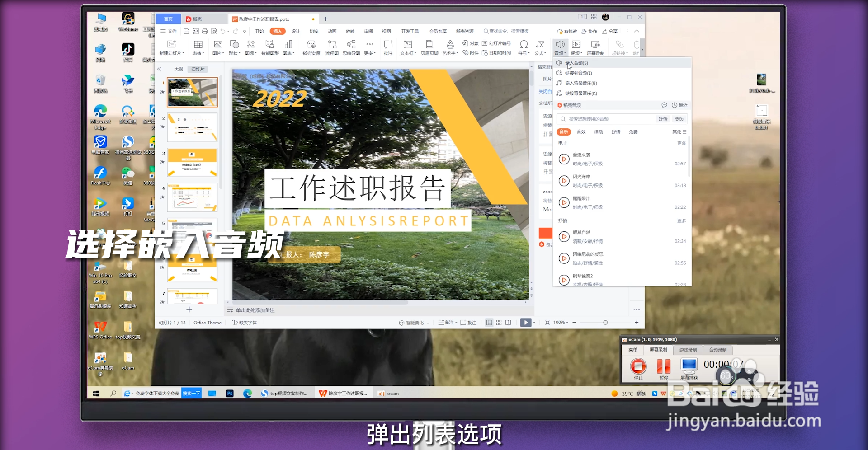Enable the 免费 audio filter
This screenshot has height=450, width=868.
[632, 131]
